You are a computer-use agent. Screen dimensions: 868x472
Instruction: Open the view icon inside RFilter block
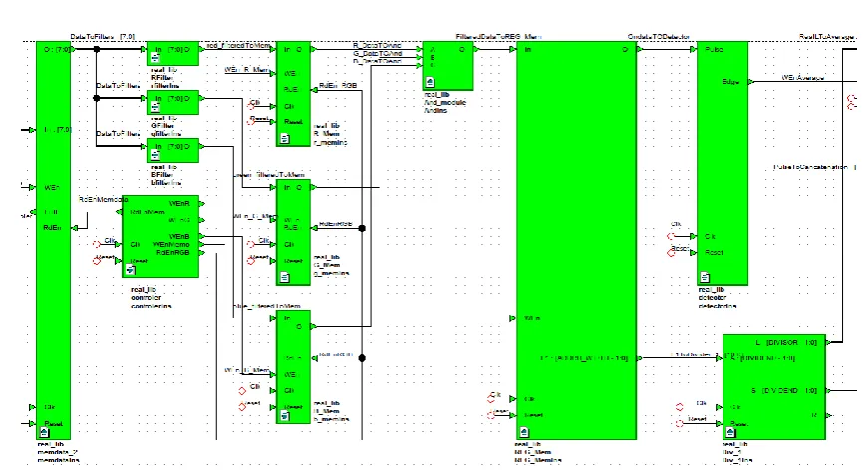(156, 58)
